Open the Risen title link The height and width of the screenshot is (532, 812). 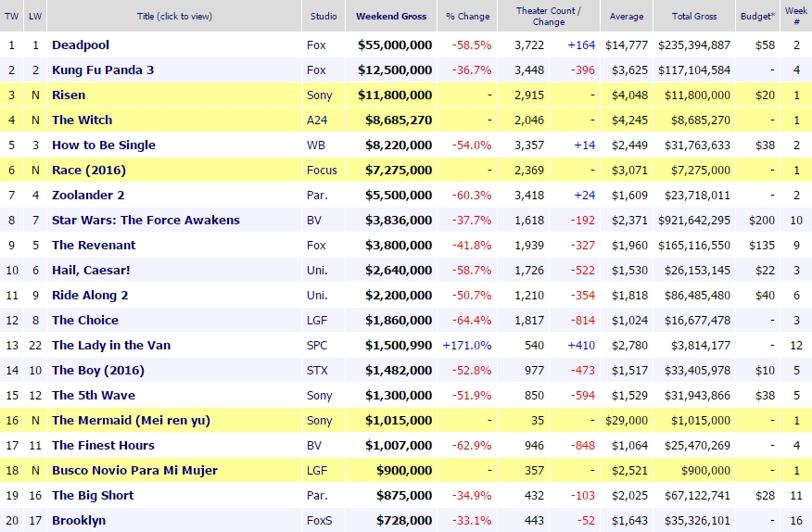point(69,95)
